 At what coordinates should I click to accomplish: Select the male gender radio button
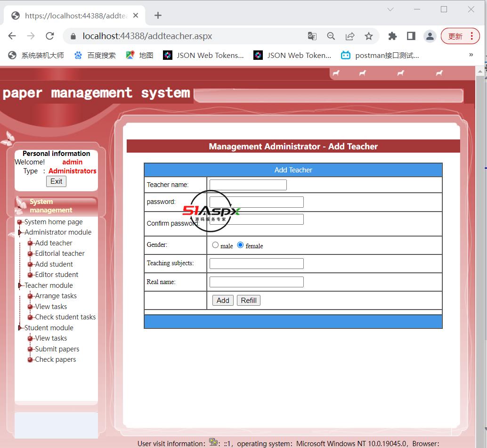click(x=215, y=245)
